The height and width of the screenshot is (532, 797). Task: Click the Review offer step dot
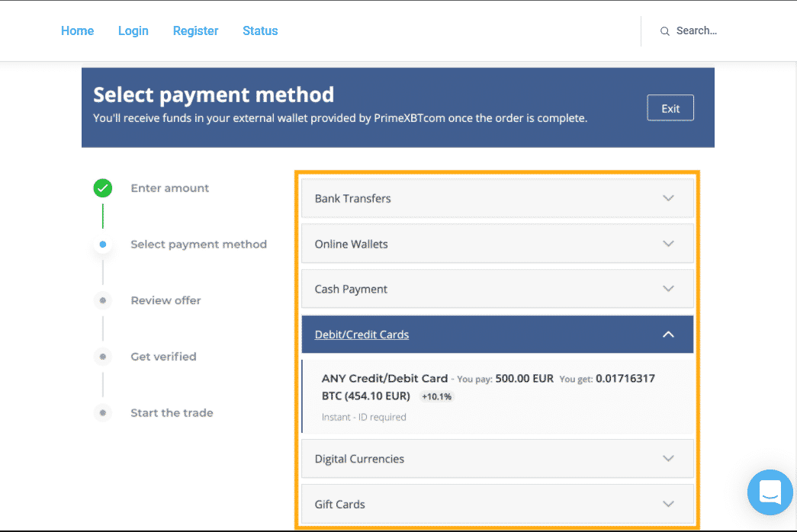point(103,300)
